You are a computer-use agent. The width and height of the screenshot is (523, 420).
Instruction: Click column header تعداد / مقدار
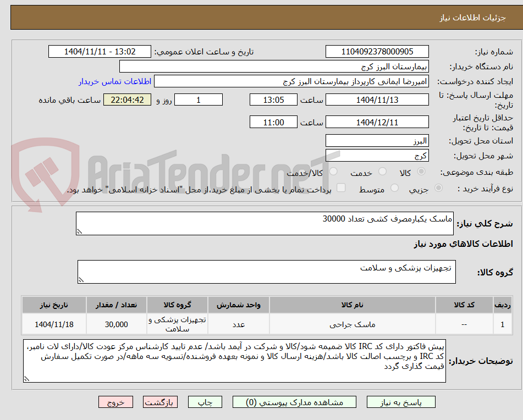pyautogui.click(x=117, y=305)
